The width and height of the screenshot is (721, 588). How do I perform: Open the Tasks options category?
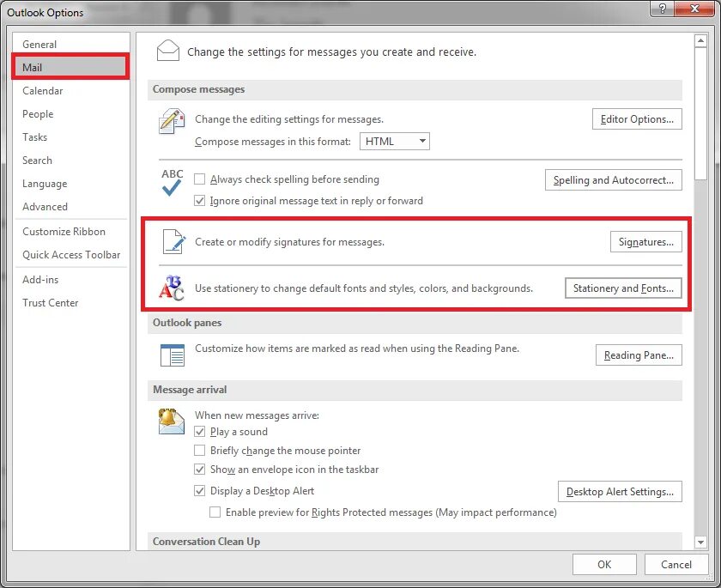tap(70, 137)
